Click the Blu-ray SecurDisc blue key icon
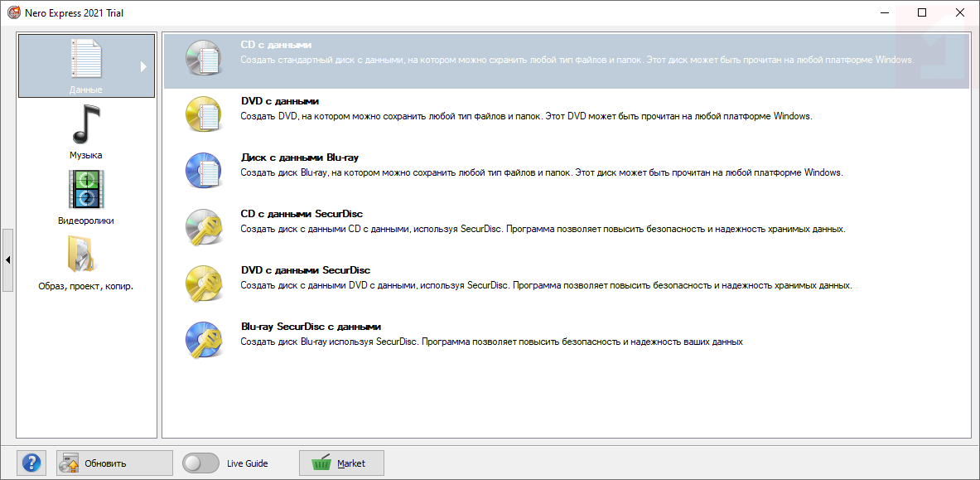This screenshot has width=980, height=480. [x=204, y=339]
